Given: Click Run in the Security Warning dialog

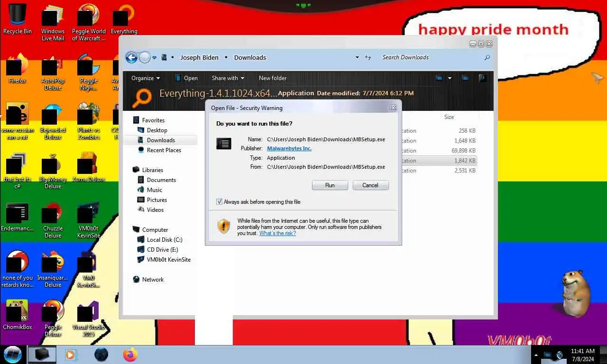Looking at the screenshot, I should (330, 185).
